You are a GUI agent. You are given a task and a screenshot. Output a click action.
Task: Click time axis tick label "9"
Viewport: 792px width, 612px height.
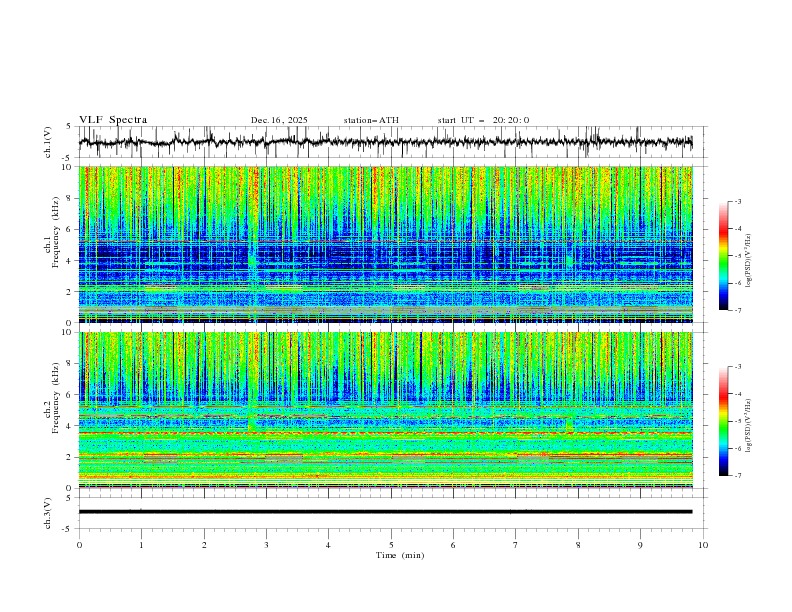tap(640, 545)
